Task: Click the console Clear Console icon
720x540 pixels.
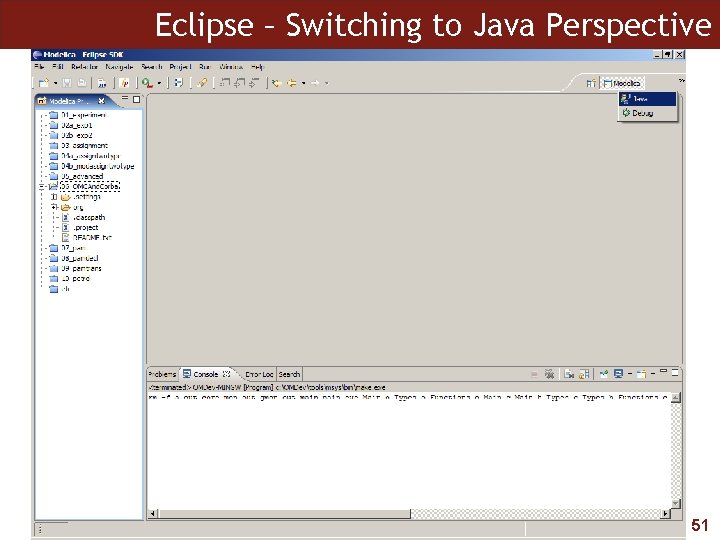Action: (569, 374)
